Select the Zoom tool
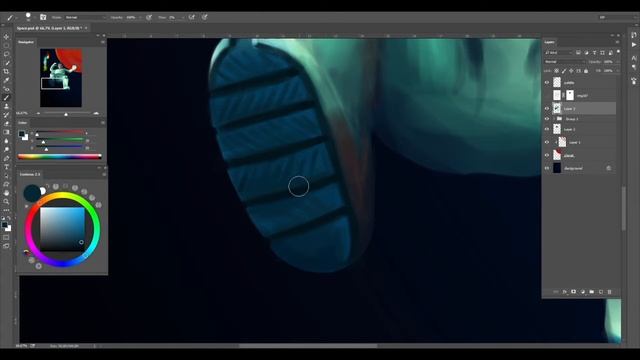Viewport: 640px width, 360px height. coord(6,201)
